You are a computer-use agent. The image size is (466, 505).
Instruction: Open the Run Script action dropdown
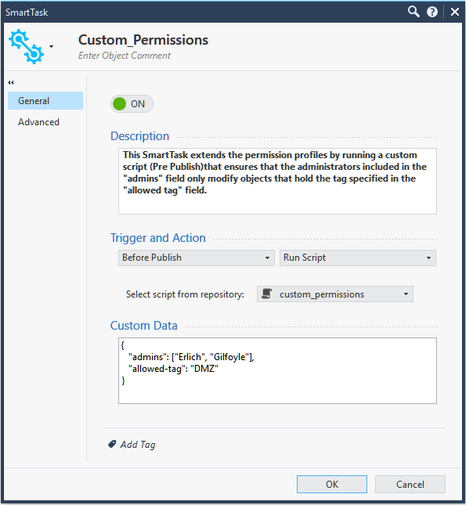358,258
